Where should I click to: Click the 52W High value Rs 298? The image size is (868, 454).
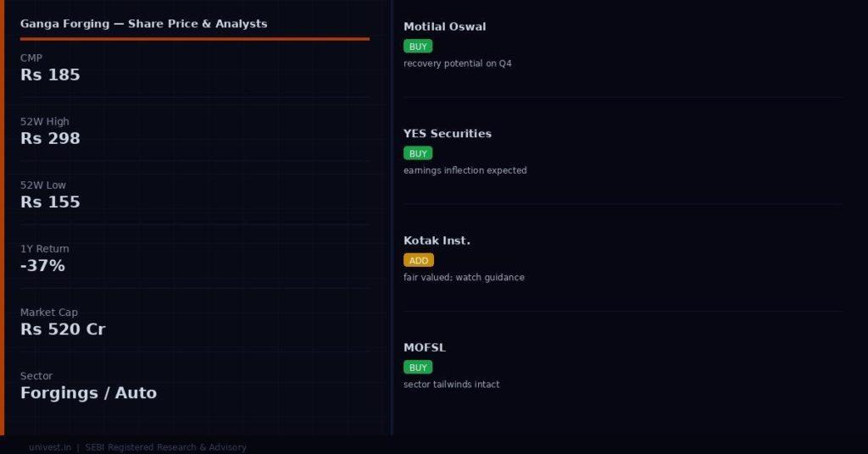[50, 138]
